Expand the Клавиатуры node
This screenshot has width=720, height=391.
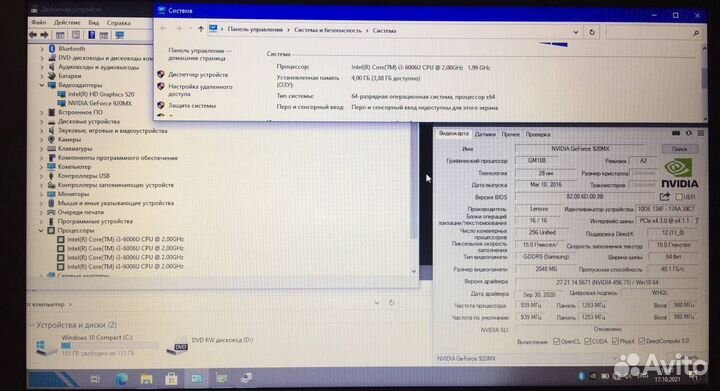click(42, 149)
